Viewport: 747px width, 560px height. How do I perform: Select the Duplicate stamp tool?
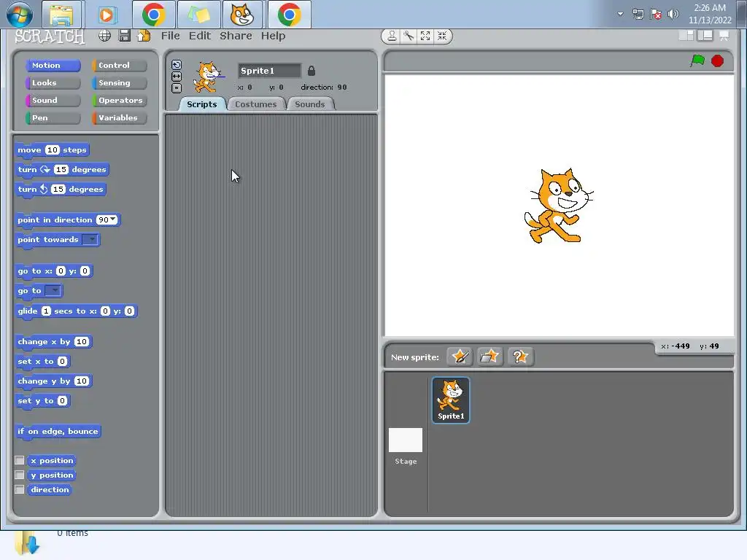(x=392, y=36)
